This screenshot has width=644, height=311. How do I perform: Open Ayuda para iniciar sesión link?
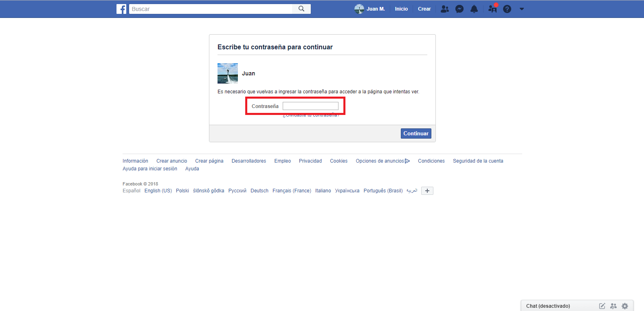[150, 169]
